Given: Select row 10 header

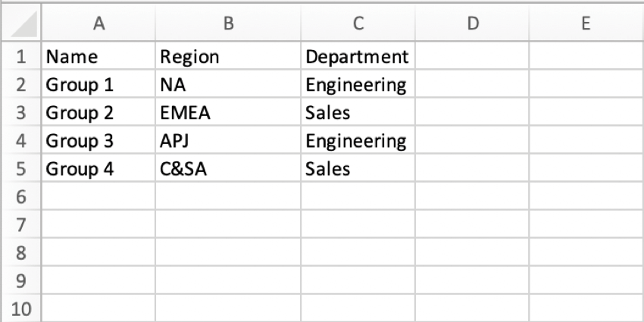Looking at the screenshot, I should coord(20,309).
